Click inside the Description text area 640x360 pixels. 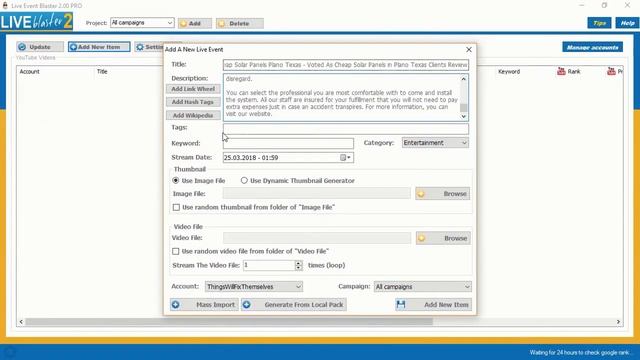tap(341, 97)
